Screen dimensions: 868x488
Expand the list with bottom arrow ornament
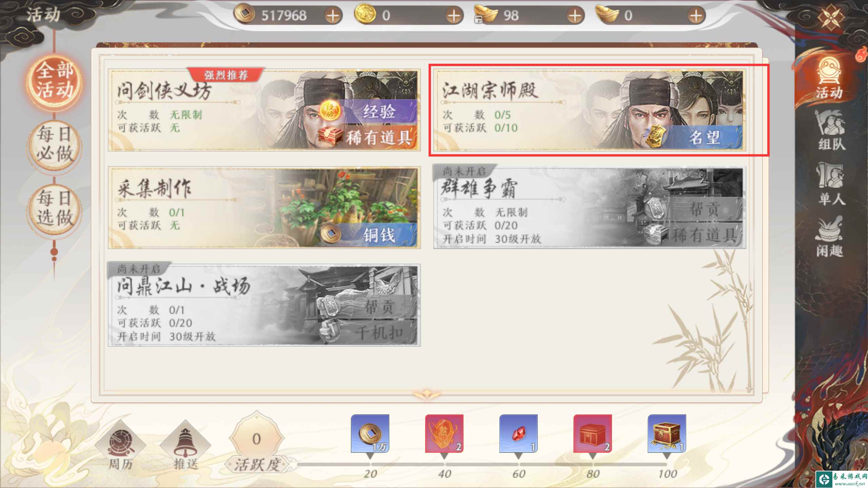pyautogui.click(x=427, y=394)
